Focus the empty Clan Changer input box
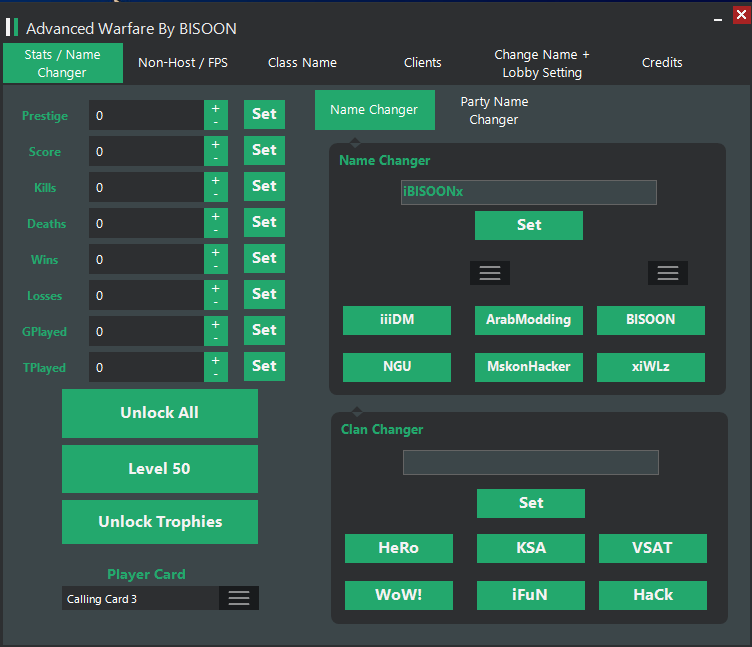752x647 pixels. click(530, 462)
